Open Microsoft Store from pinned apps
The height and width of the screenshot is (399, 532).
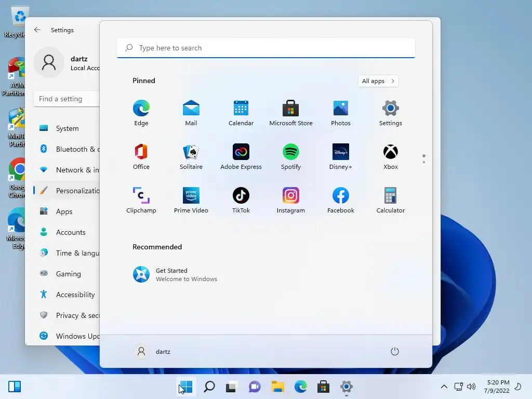(291, 113)
